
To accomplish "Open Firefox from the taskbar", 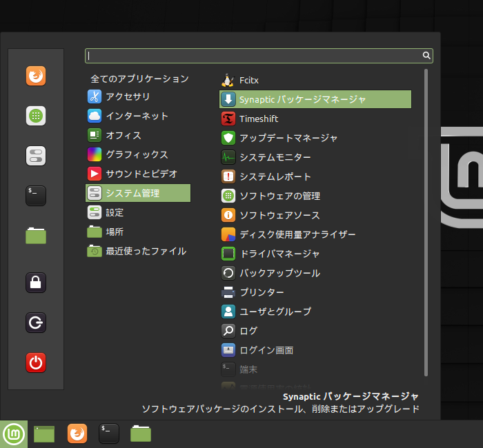I will [x=77, y=434].
